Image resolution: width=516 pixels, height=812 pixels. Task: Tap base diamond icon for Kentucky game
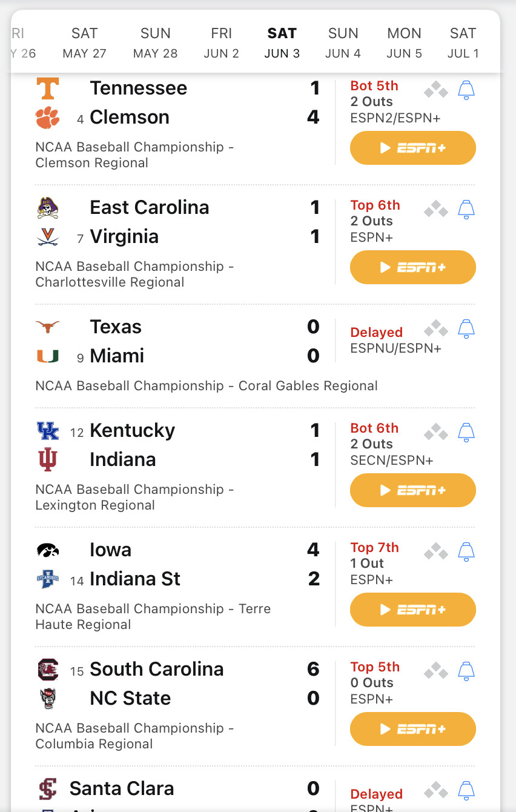click(x=436, y=433)
